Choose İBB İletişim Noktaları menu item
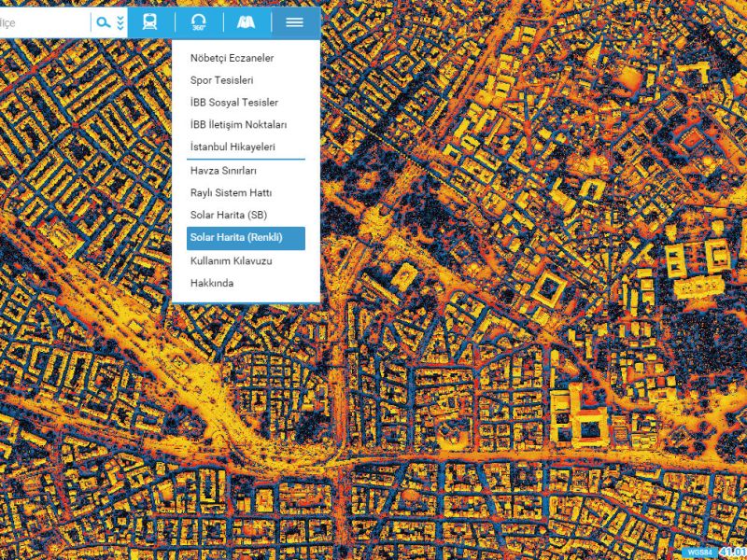Viewport: 747px width, 560px height. click(x=238, y=125)
